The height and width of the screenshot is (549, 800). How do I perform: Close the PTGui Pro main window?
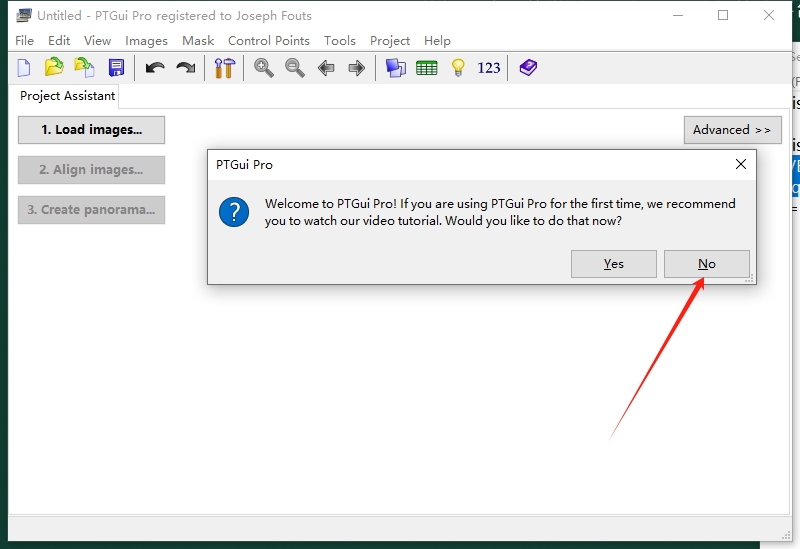[769, 15]
